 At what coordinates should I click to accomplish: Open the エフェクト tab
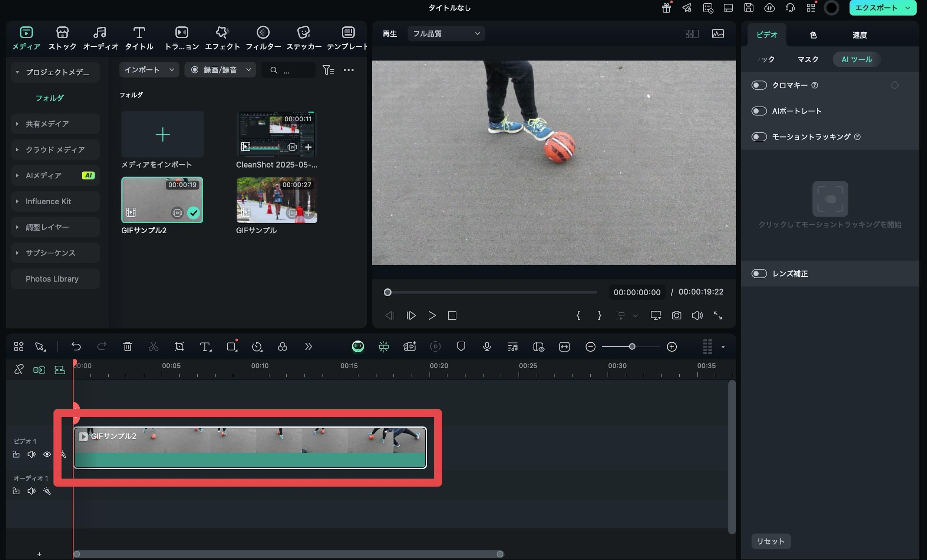pyautogui.click(x=222, y=38)
